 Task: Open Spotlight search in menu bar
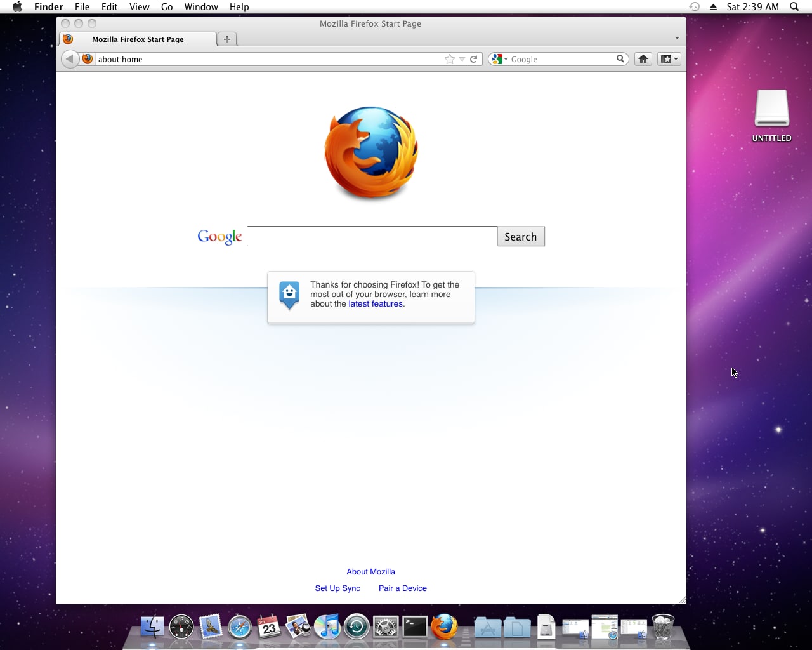coord(794,6)
